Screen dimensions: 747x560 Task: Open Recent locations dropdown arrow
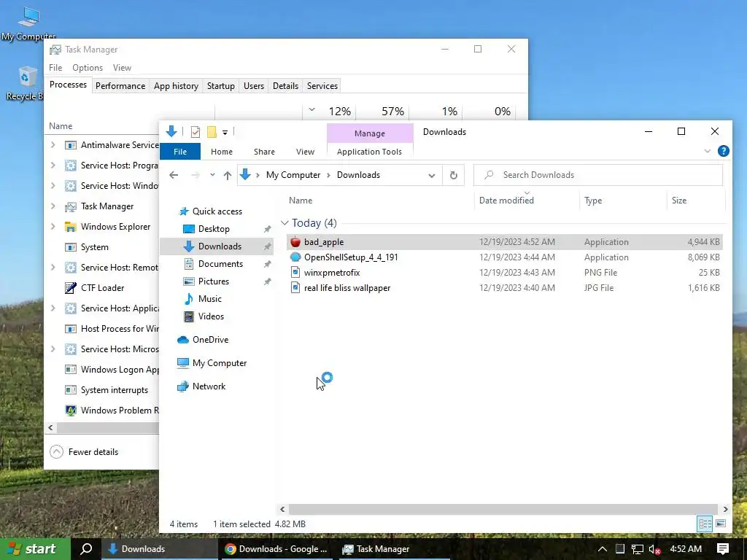click(212, 175)
